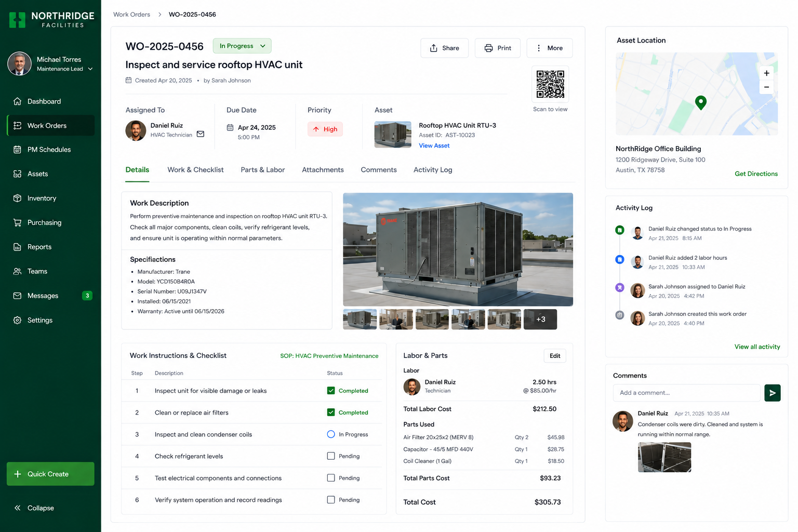
Task: Collapse the sidebar
Action: (34, 508)
